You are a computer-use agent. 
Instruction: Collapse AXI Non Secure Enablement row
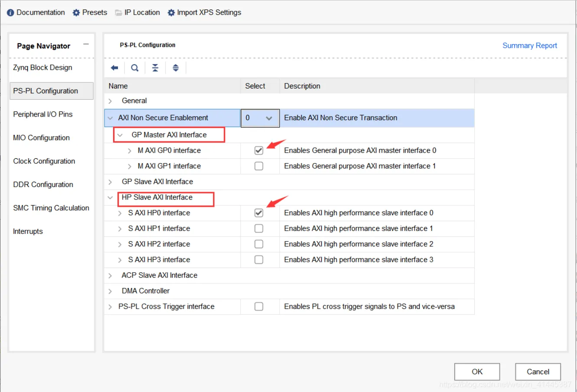coord(110,118)
